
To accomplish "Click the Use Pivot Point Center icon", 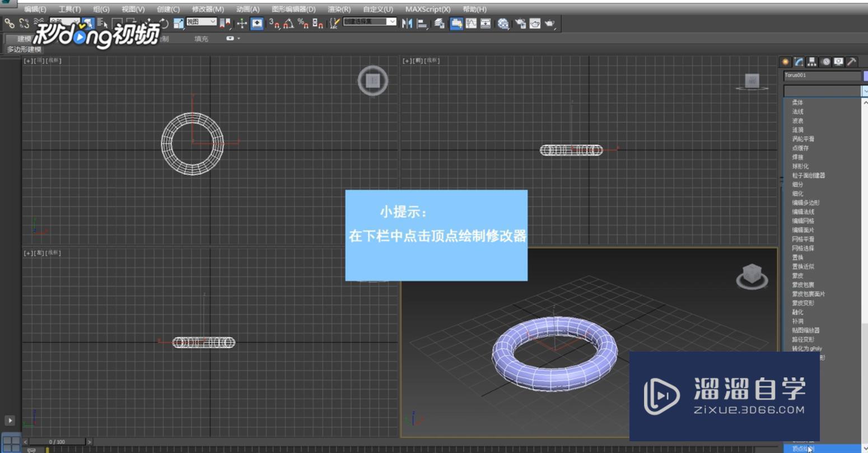I will [x=225, y=24].
